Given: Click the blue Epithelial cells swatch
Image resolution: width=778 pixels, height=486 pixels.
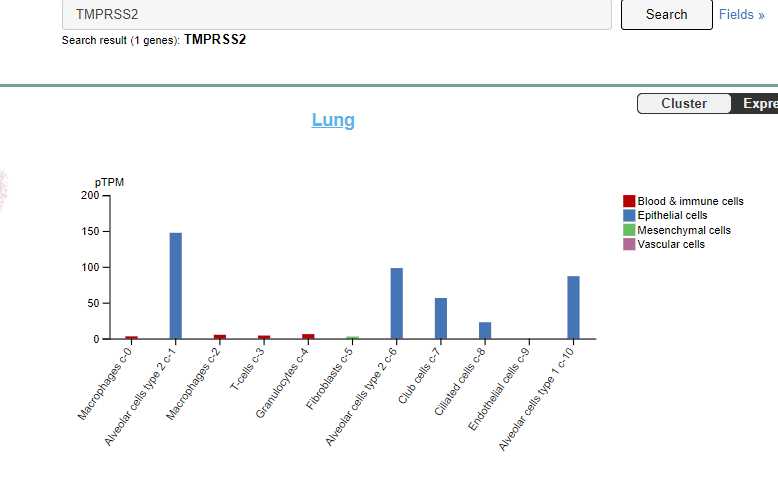Looking at the screenshot, I should click(x=629, y=215).
